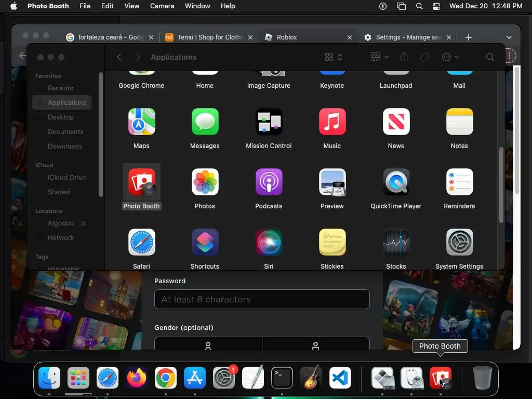Viewport: 532px width, 399px height.
Task: Switch to Settings Chrome tab
Action: tap(407, 37)
